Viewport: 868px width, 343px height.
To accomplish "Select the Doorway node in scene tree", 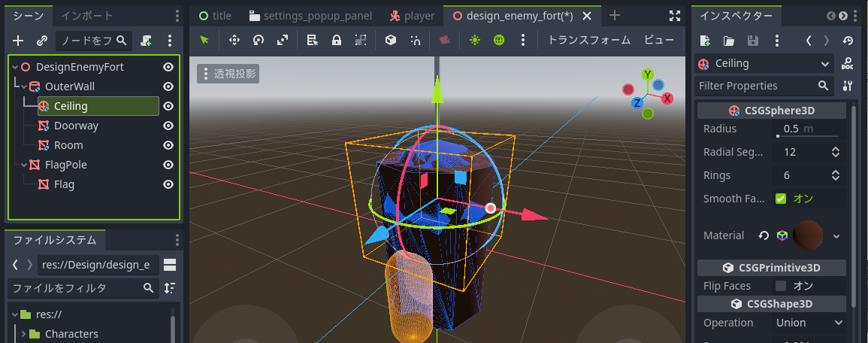I will [x=76, y=126].
